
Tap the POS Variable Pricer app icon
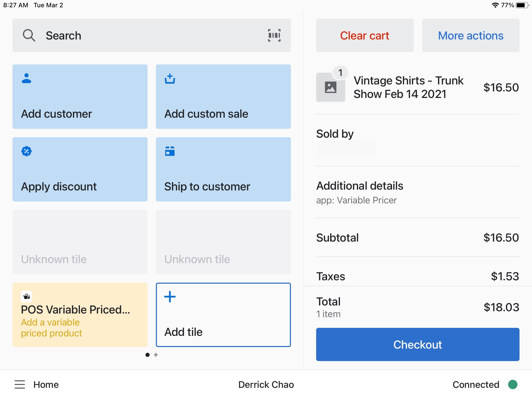pyautogui.click(x=26, y=296)
